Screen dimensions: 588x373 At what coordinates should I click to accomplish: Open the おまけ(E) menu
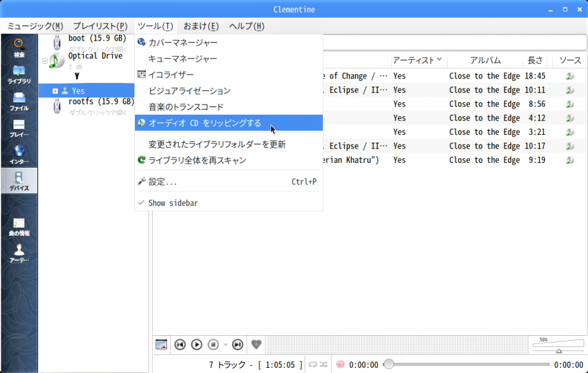[x=201, y=26]
